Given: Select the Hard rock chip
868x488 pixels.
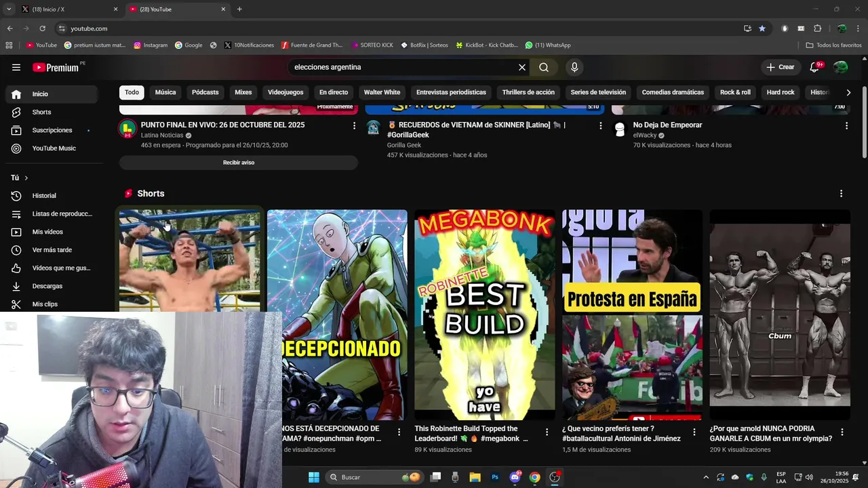Looking at the screenshot, I should coord(781,92).
